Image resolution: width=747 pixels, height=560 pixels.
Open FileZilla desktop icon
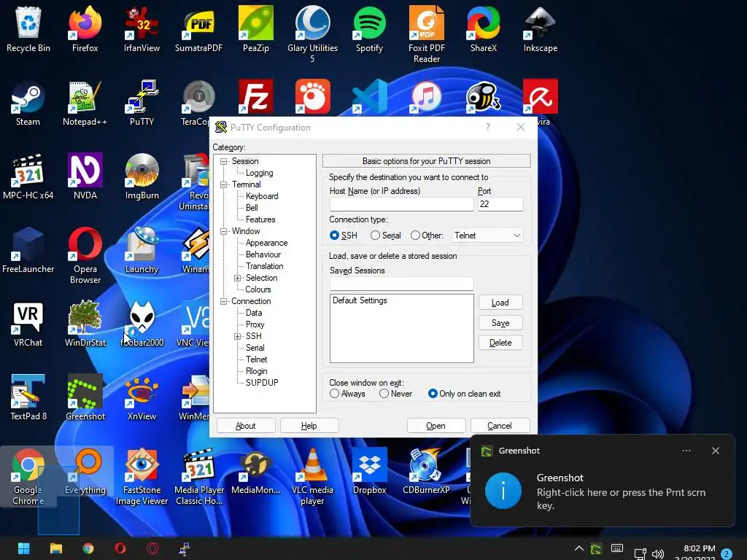tap(256, 96)
